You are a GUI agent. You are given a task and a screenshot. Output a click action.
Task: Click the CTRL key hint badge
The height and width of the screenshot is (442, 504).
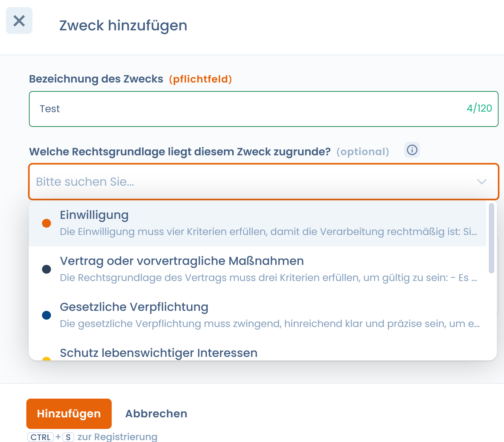40,437
